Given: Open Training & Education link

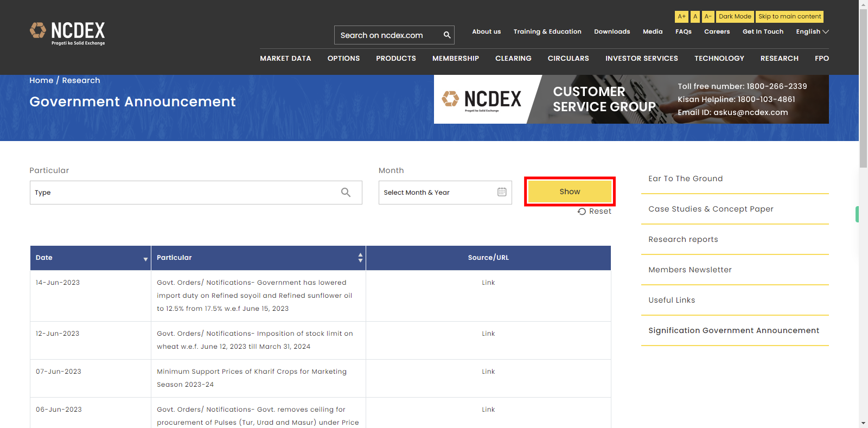Looking at the screenshot, I should coord(547,31).
